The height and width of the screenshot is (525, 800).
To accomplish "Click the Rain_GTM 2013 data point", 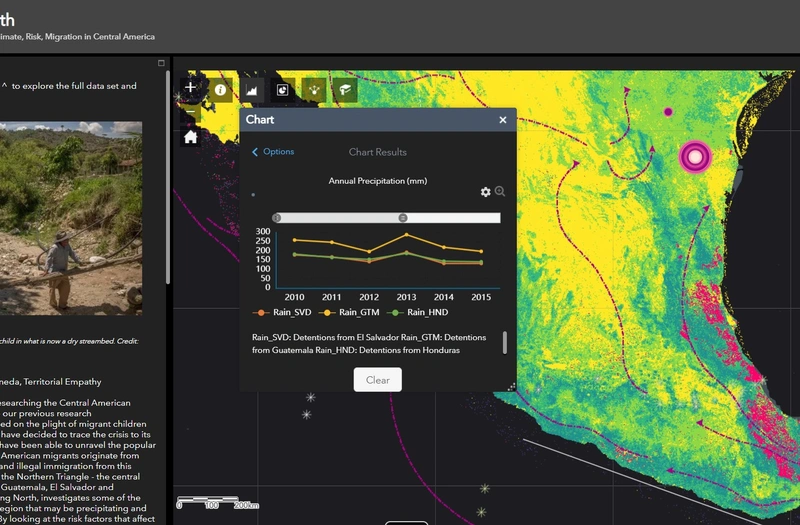I will point(406,235).
